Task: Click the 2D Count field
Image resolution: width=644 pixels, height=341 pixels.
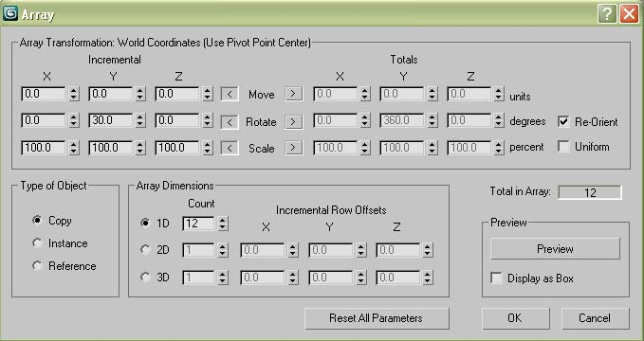Action: (x=199, y=250)
